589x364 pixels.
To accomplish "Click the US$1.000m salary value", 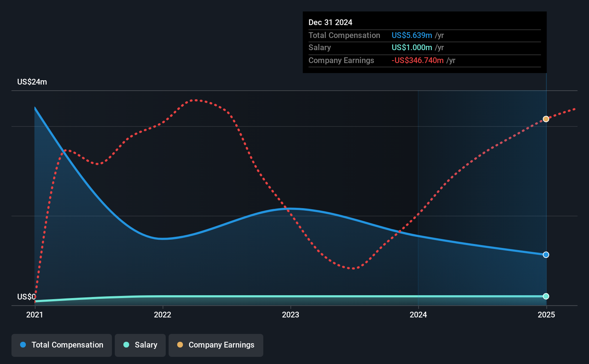I will pyautogui.click(x=412, y=47).
